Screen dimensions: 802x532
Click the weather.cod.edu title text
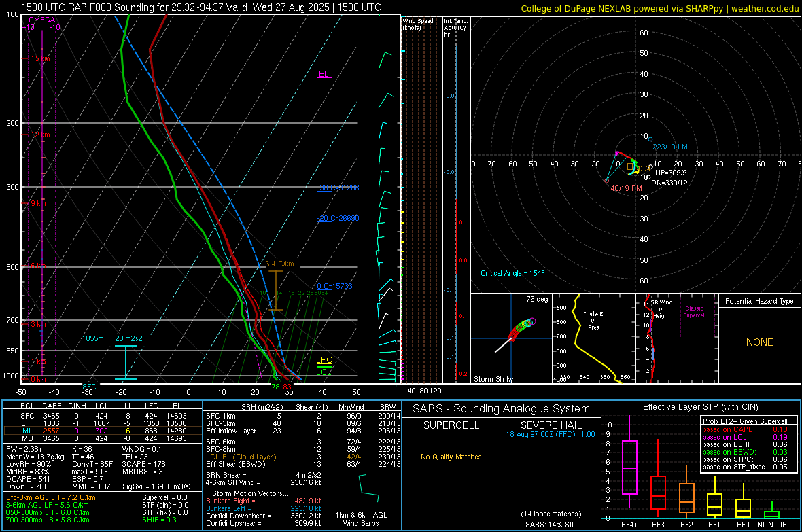coord(765,9)
